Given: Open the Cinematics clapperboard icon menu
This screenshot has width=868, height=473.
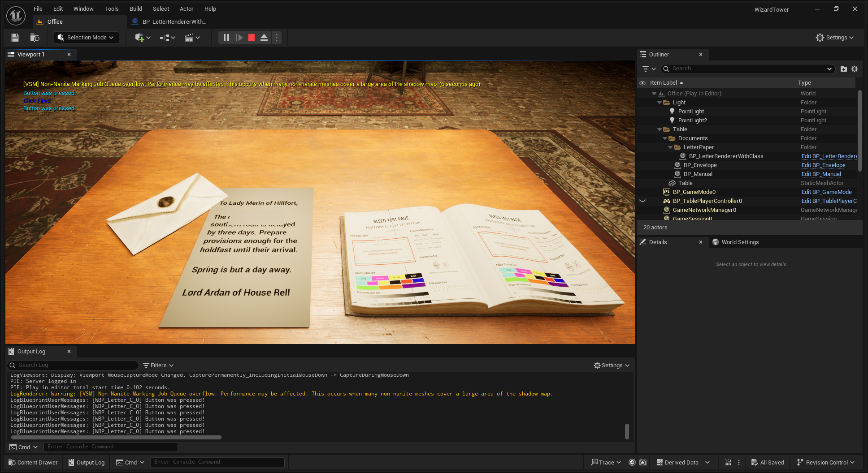Looking at the screenshot, I should pyautogui.click(x=192, y=38).
